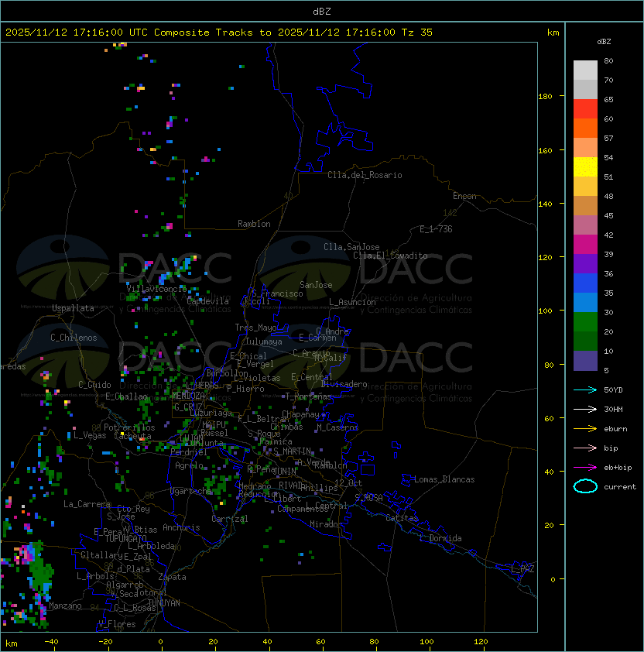The image size is (644, 652).
Task: Pick the light blue 30–35 dBZ swatch
Action: [585, 302]
